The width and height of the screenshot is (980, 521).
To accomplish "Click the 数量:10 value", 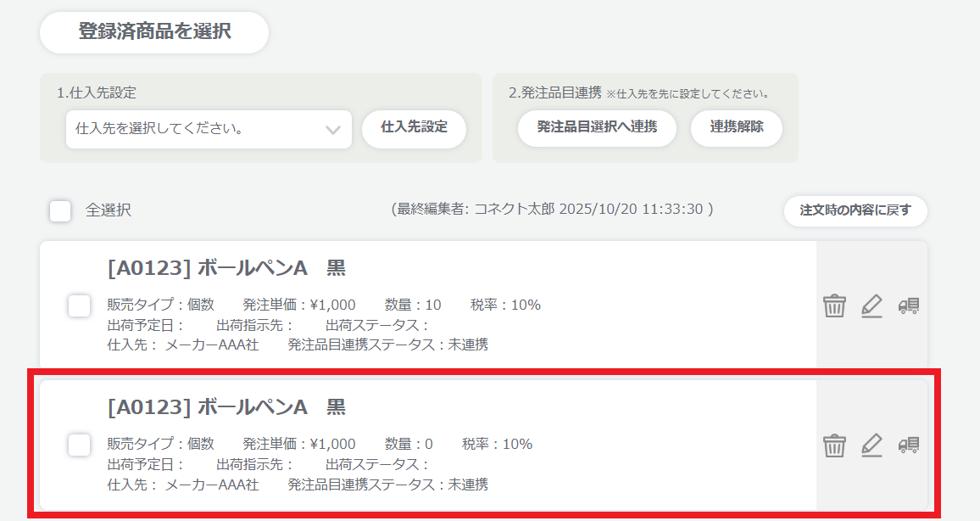I will pos(413,305).
